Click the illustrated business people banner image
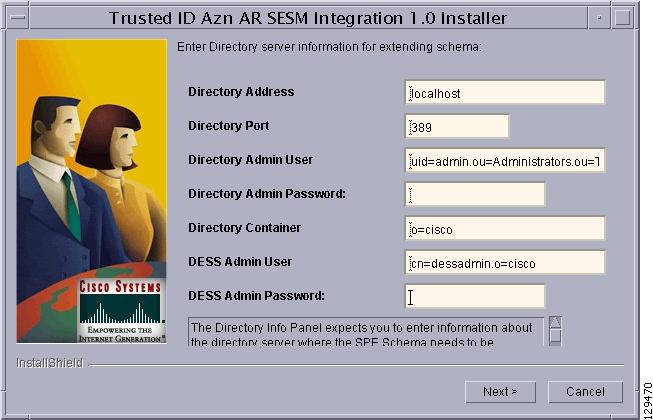This screenshot has height=420, width=653. tap(91, 191)
